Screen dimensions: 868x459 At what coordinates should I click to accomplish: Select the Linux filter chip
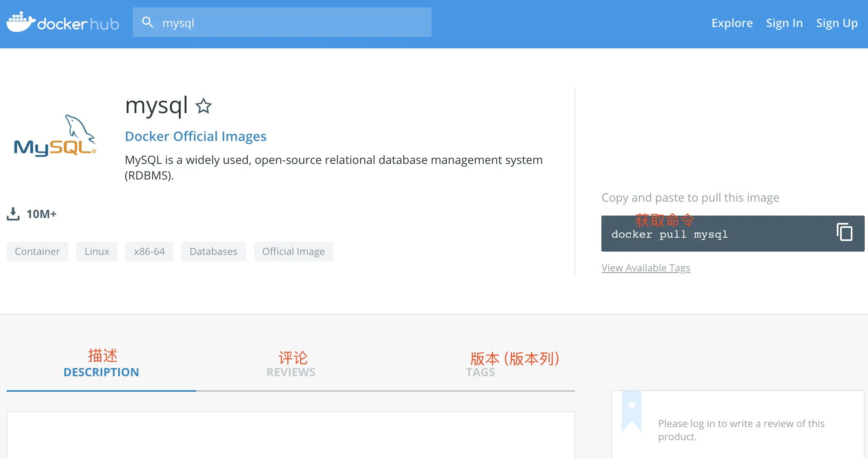point(97,251)
